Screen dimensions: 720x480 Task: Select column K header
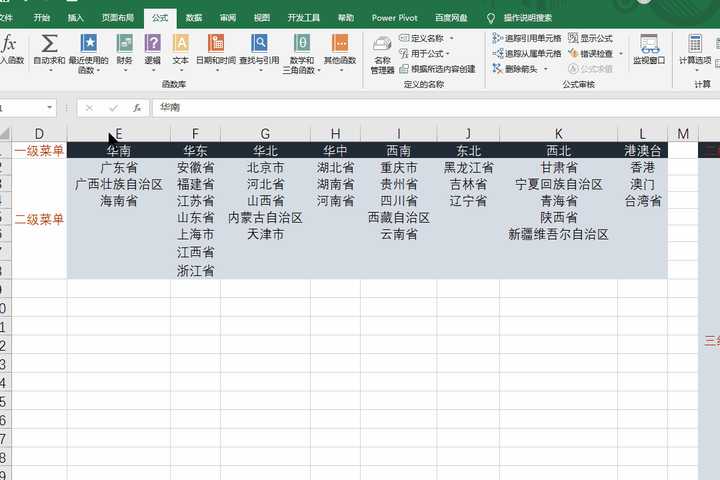(558, 134)
